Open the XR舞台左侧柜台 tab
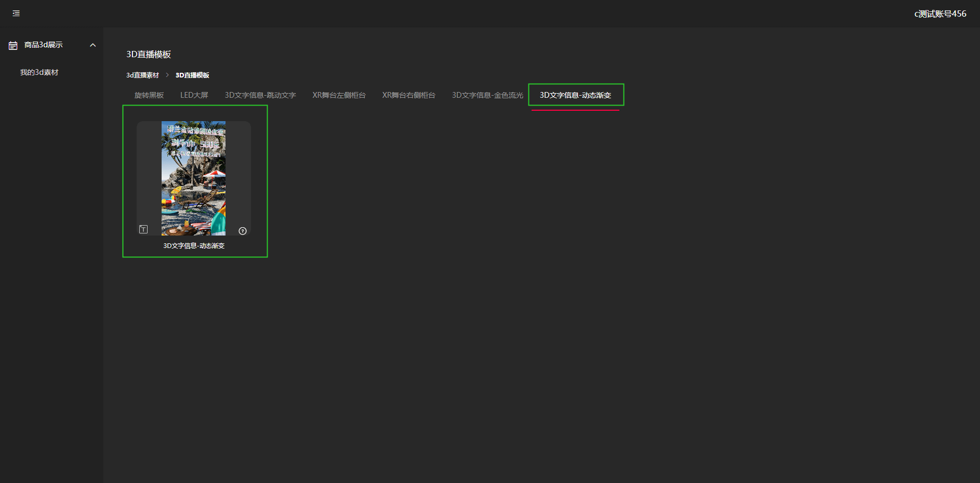Screen dimensions: 980x483 [x=339, y=95]
